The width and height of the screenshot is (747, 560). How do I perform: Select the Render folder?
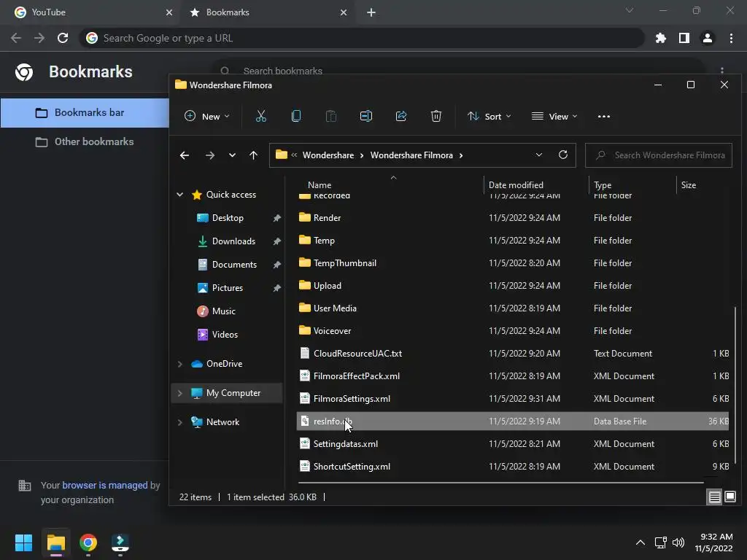[x=513, y=217]
